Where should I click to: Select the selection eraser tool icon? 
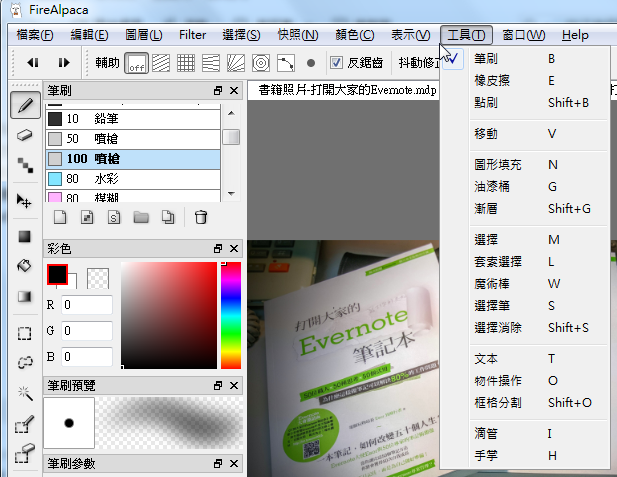pyautogui.click(x=24, y=454)
